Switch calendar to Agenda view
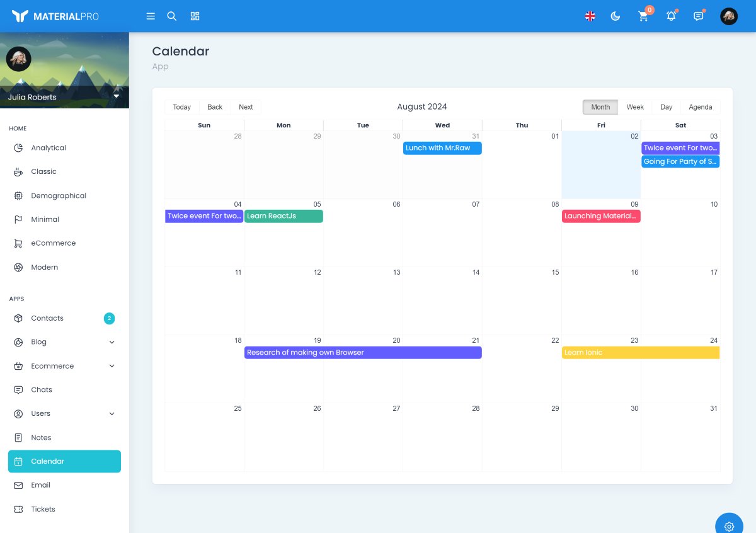 700,107
